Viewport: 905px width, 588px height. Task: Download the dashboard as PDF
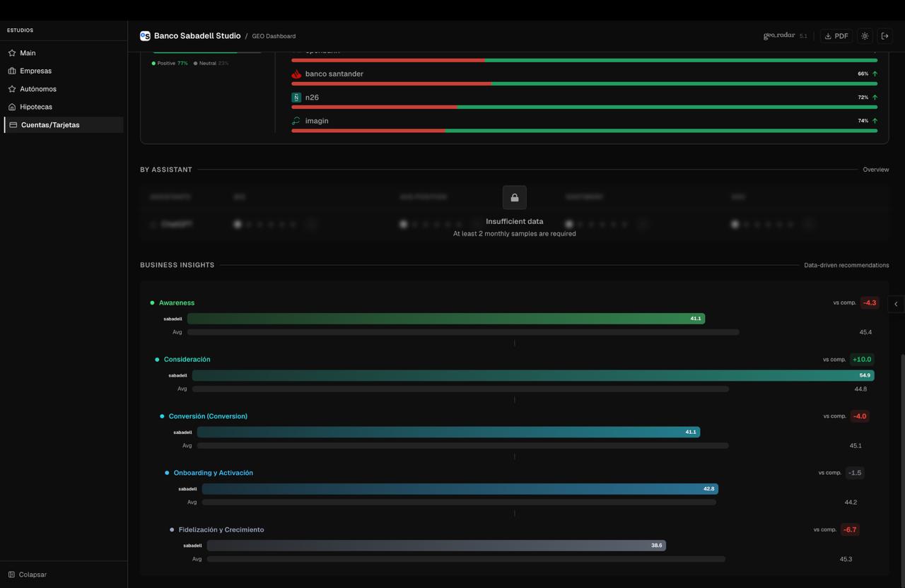click(x=836, y=36)
